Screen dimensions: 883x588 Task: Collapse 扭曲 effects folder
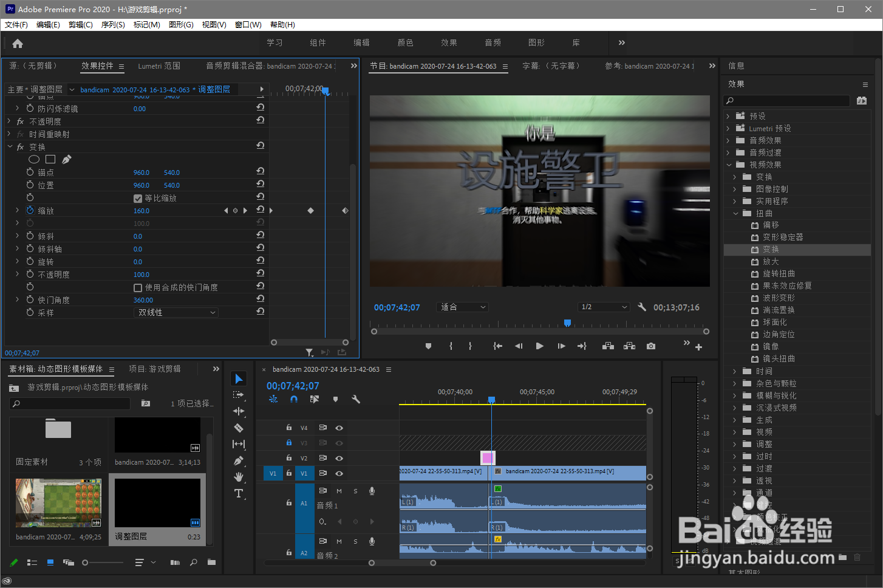click(x=736, y=213)
